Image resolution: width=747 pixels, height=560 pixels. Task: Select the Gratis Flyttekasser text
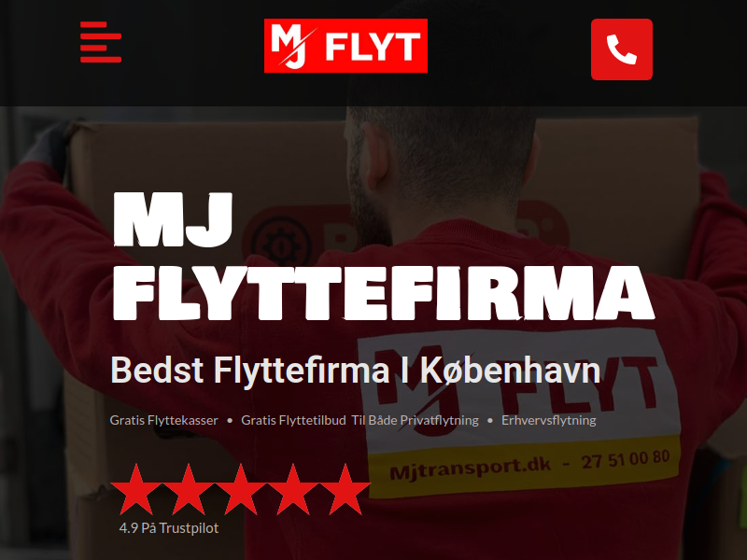(164, 421)
